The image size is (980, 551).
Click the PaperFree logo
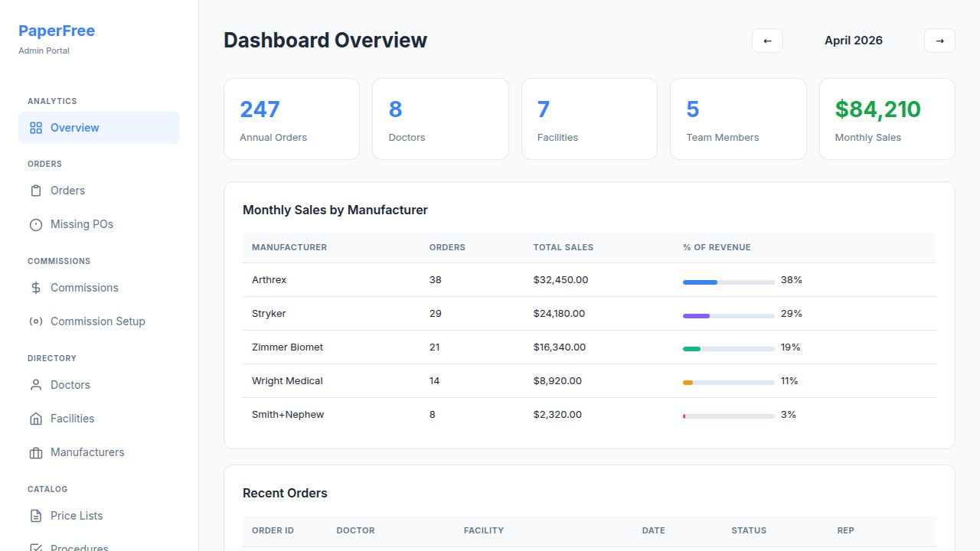pos(57,31)
